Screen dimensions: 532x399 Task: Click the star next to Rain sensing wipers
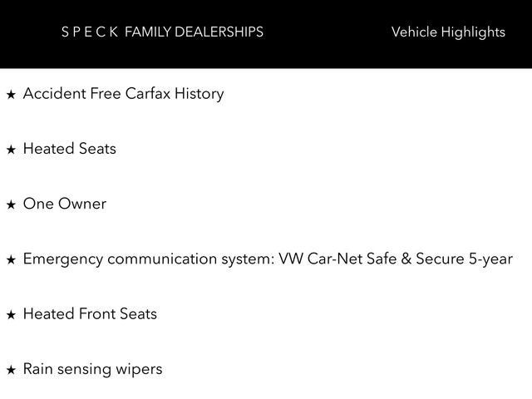(x=11, y=370)
